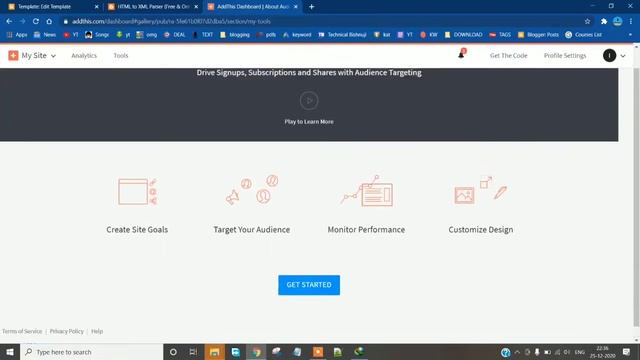Screen dimensions: 640x360
Task: Open the TAGS bookmark
Action: pos(500,35)
